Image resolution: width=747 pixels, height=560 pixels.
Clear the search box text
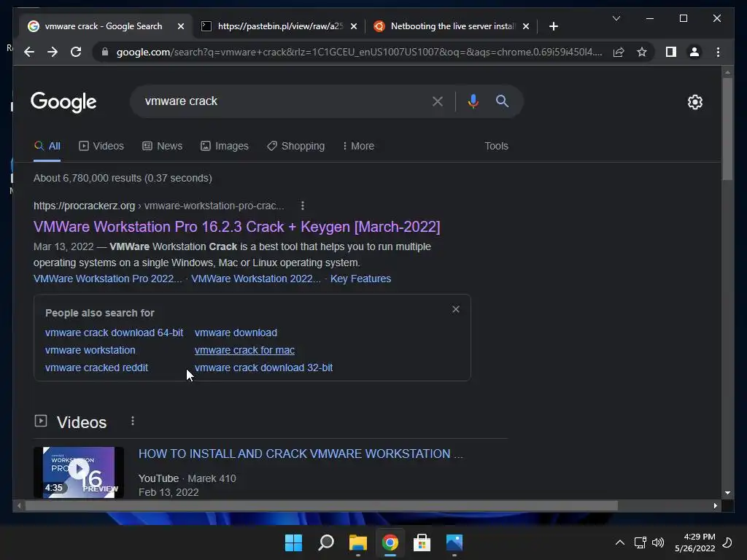438,101
